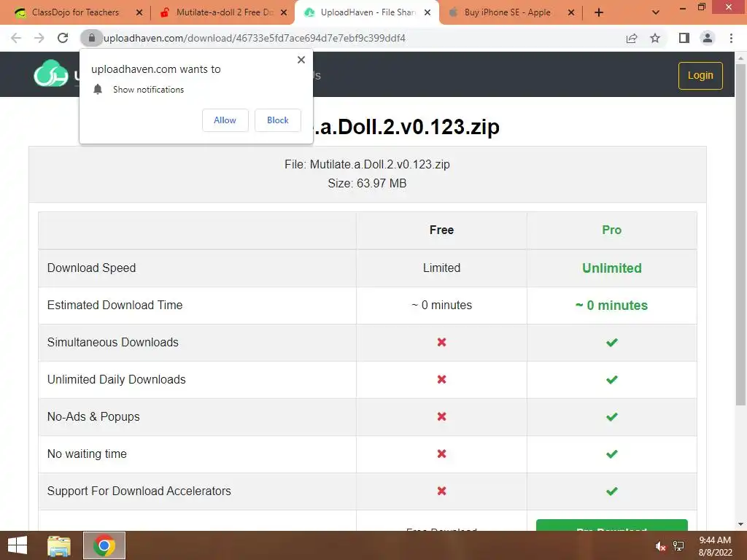Reload the UploadHaven page

tap(63, 38)
